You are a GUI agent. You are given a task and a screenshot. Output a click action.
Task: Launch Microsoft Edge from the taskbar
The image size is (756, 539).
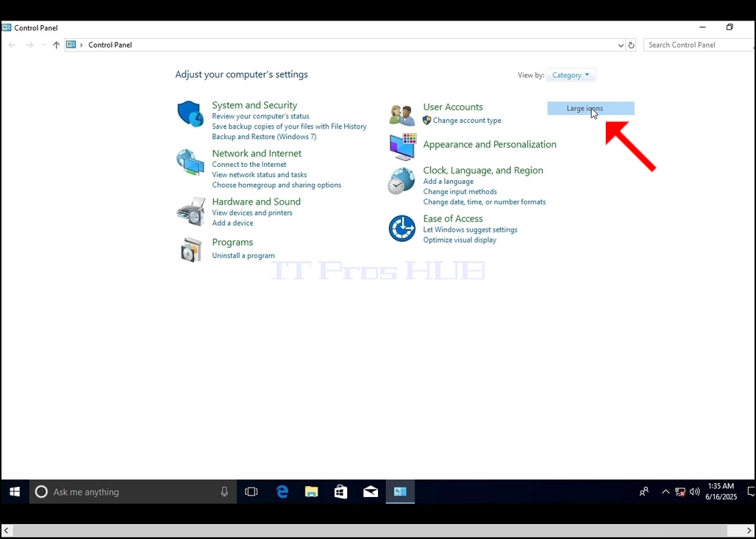(x=282, y=492)
